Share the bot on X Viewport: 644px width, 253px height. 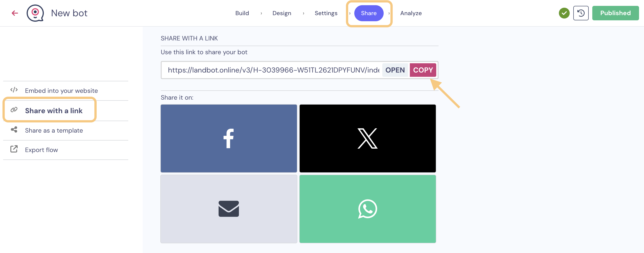coord(368,138)
